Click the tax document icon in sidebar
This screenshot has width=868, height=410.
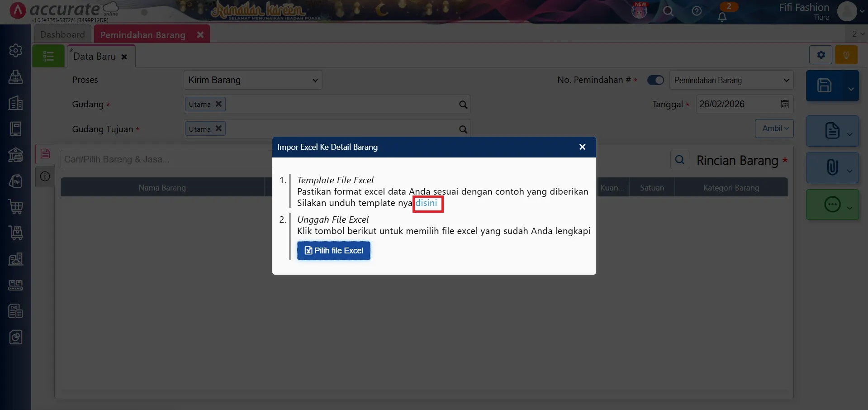coord(16,311)
